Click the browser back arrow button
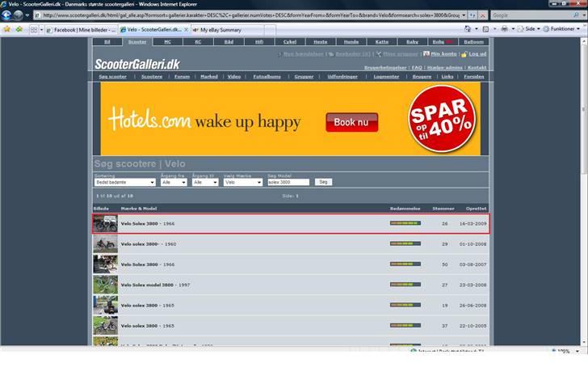This screenshot has height=368, width=588. coord(7,15)
